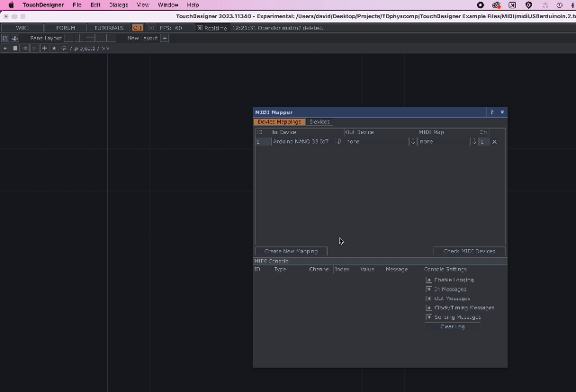The image size is (576, 392).
Task: Open the In Device dropdown arrow
Action: coord(339,142)
